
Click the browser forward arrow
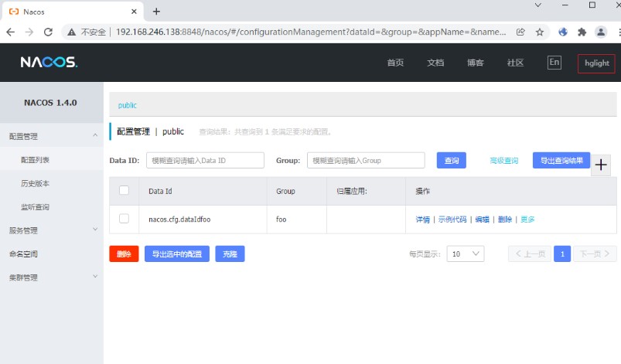click(x=29, y=32)
